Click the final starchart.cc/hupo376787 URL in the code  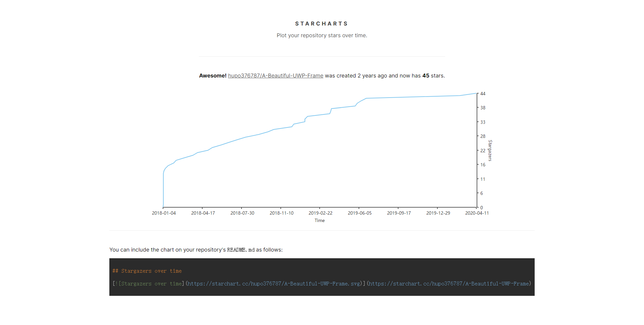pos(449,284)
